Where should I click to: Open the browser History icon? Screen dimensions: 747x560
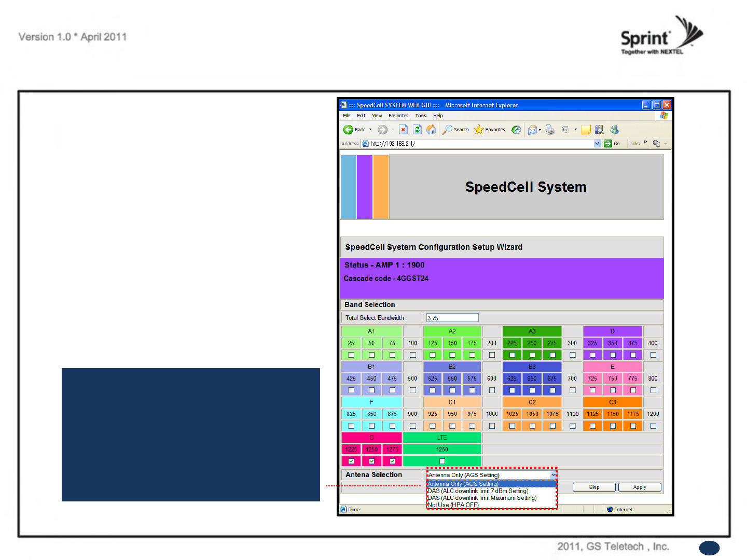click(516, 130)
